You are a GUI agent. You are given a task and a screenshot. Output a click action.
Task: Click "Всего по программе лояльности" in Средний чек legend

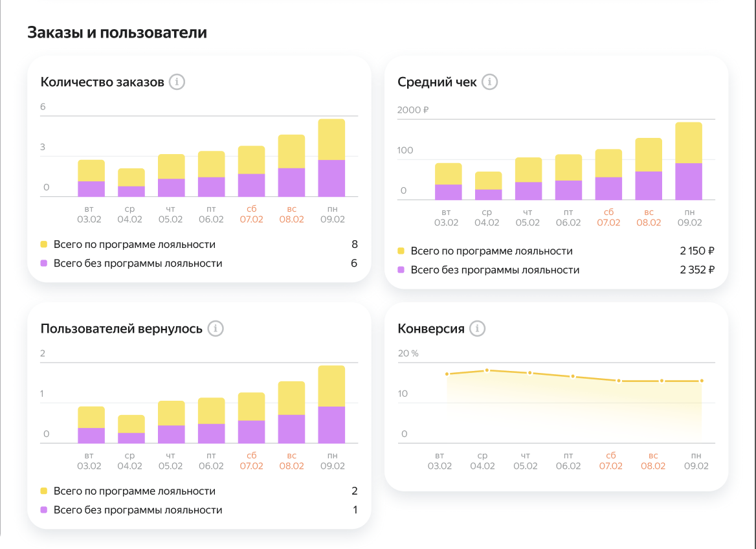tap(491, 251)
